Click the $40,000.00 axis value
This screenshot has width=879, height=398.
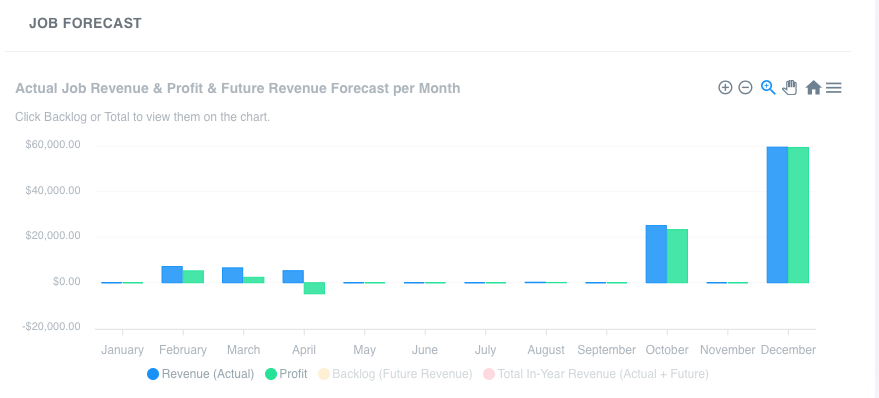53,191
